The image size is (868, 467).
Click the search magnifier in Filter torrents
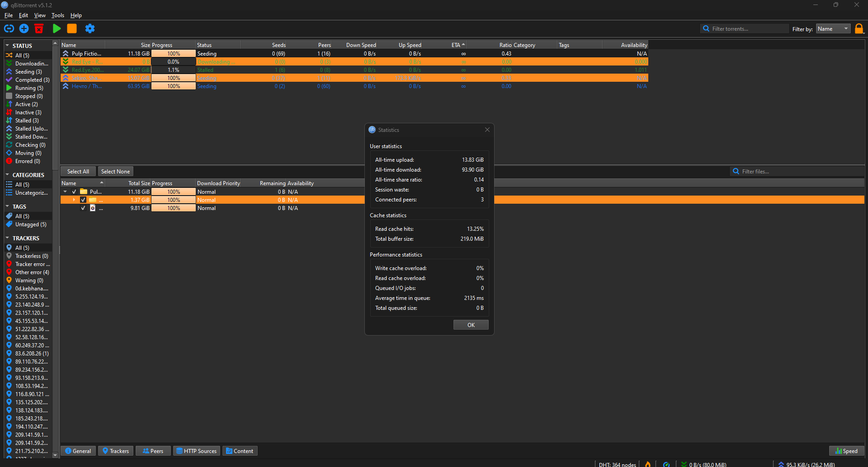click(706, 28)
